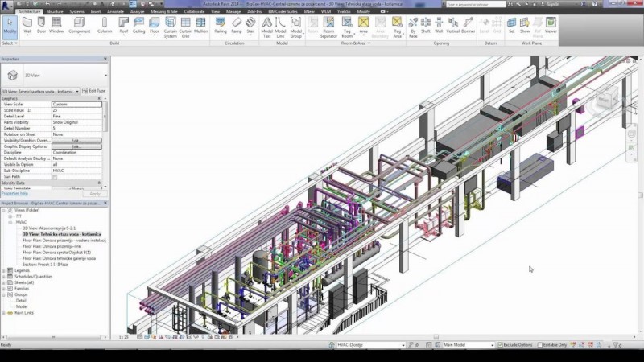Select Section: Presek 1 I i II faza
This screenshot has width=644, height=362.
[x=45, y=265]
